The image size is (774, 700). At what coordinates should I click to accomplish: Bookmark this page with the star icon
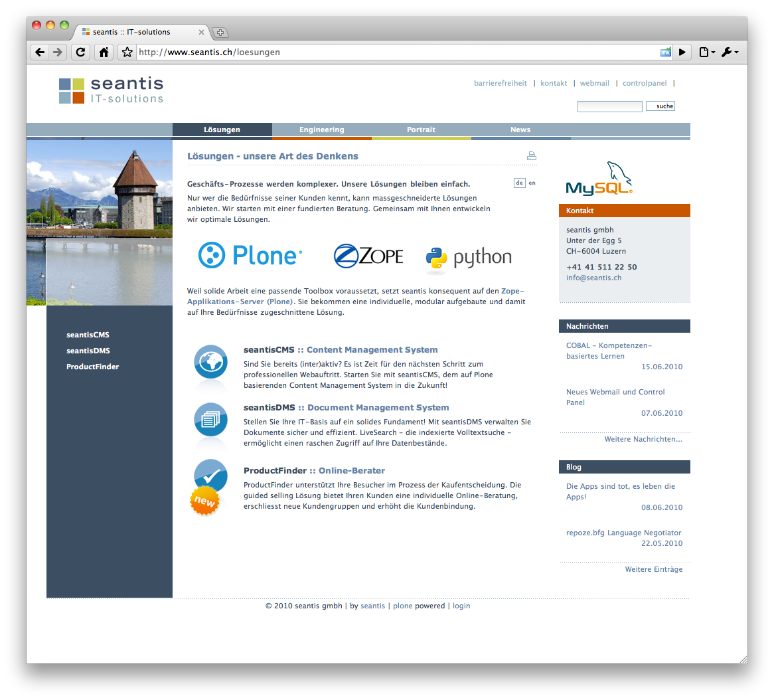(x=127, y=52)
